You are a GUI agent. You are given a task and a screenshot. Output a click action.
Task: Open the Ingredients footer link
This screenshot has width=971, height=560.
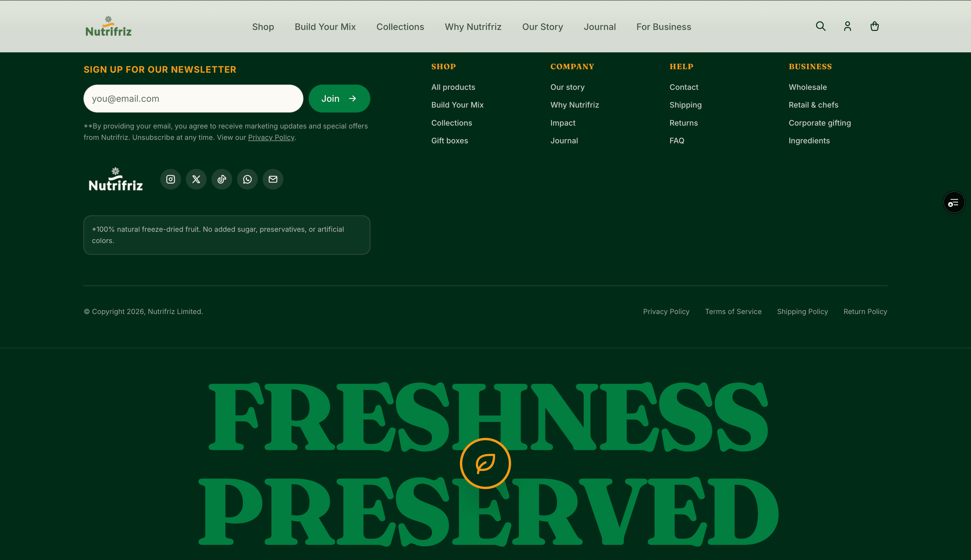[x=809, y=141]
